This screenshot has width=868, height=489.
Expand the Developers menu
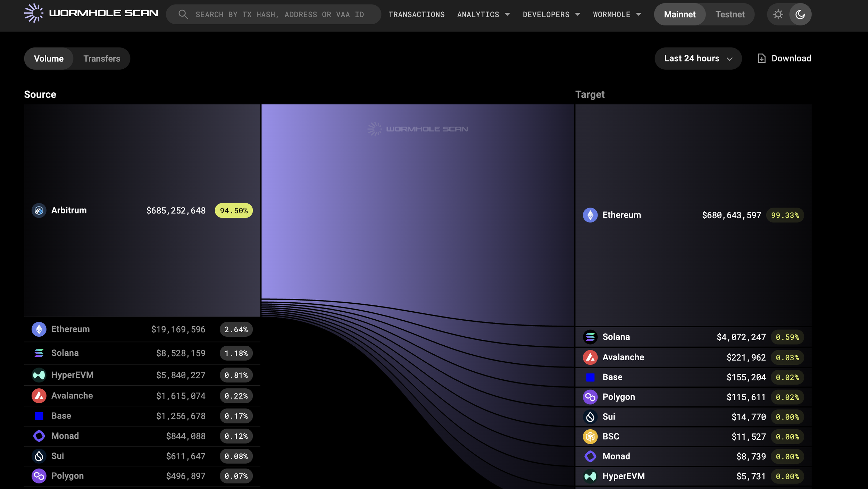pyautogui.click(x=551, y=15)
